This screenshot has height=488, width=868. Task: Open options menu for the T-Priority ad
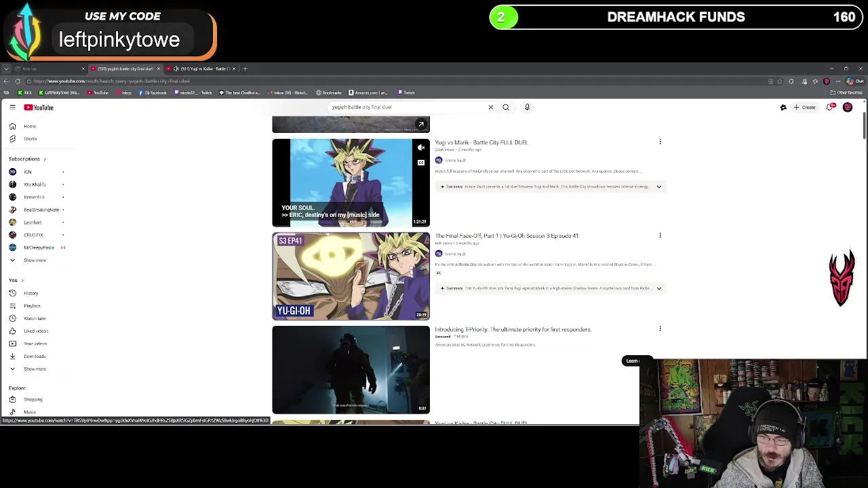(x=660, y=329)
